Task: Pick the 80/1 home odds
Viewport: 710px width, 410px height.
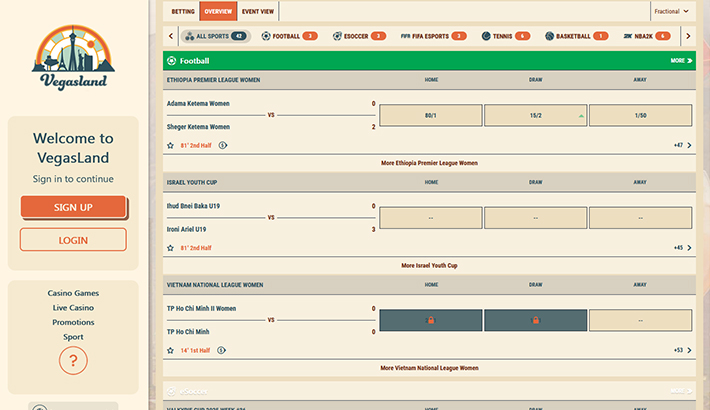Action: tap(430, 116)
